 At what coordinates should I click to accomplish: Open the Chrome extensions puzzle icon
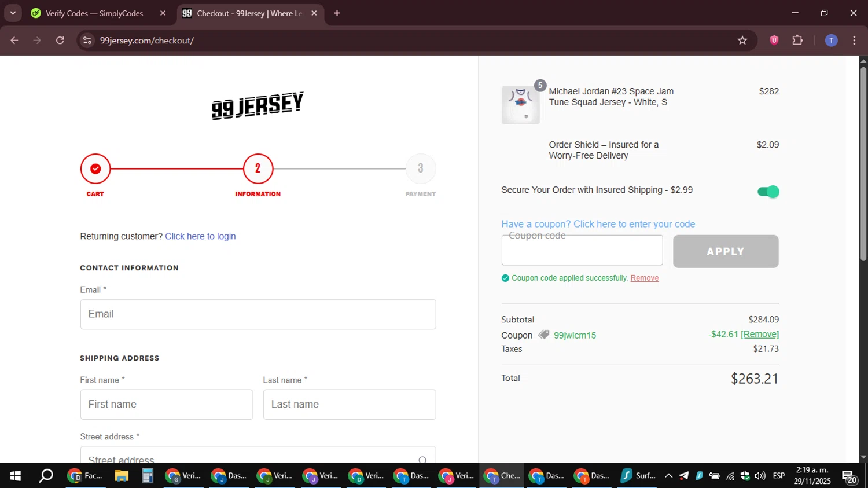pos(797,41)
